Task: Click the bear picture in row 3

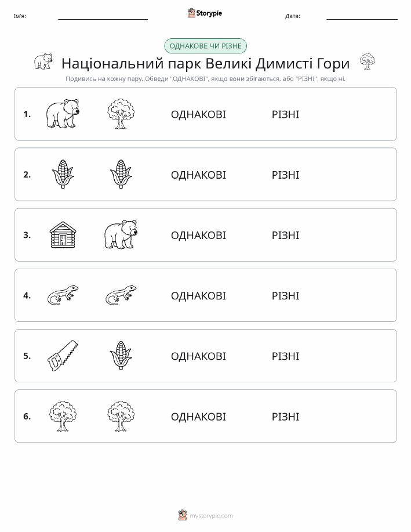Action: tap(121, 235)
